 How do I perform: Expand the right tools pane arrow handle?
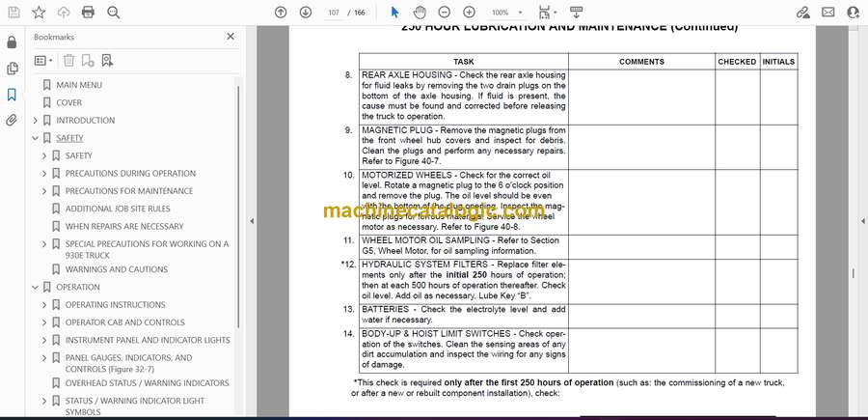click(x=862, y=221)
